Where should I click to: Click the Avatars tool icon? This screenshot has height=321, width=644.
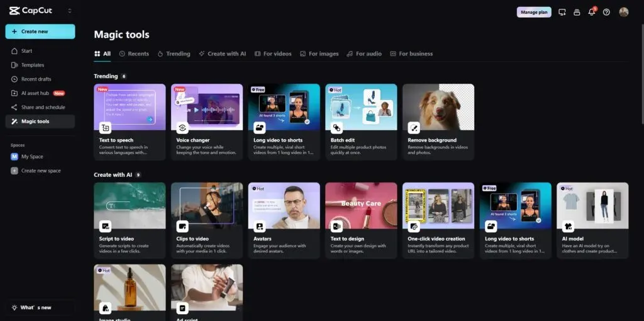coord(260,227)
